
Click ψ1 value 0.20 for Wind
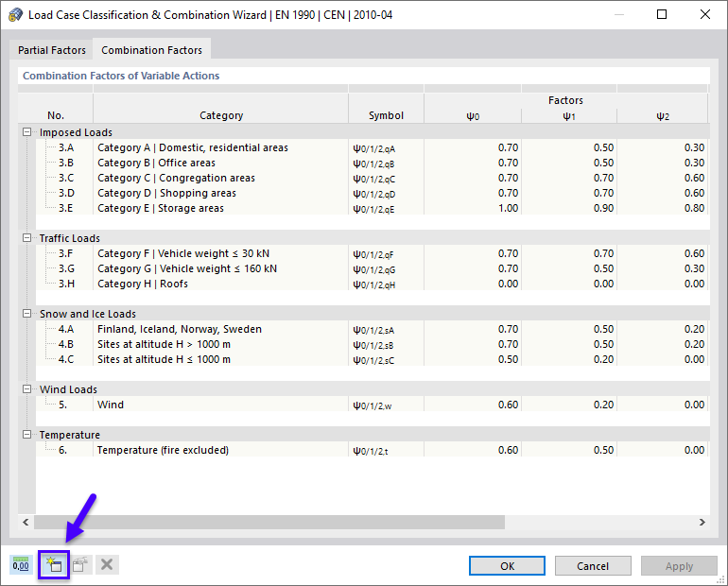coord(569,405)
